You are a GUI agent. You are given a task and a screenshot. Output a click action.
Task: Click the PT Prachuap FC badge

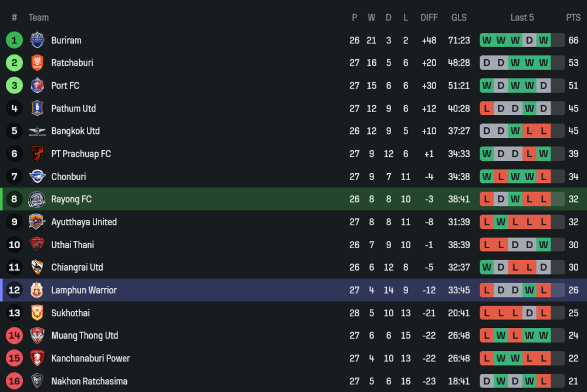[x=37, y=154]
